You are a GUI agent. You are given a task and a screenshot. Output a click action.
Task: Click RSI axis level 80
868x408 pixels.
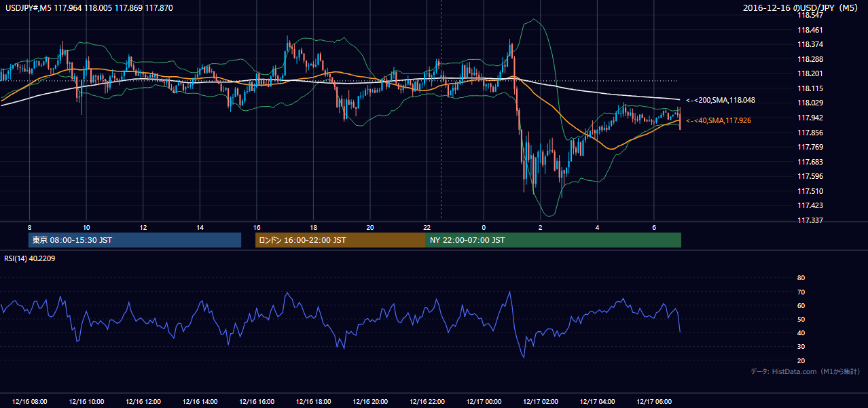tap(801, 278)
